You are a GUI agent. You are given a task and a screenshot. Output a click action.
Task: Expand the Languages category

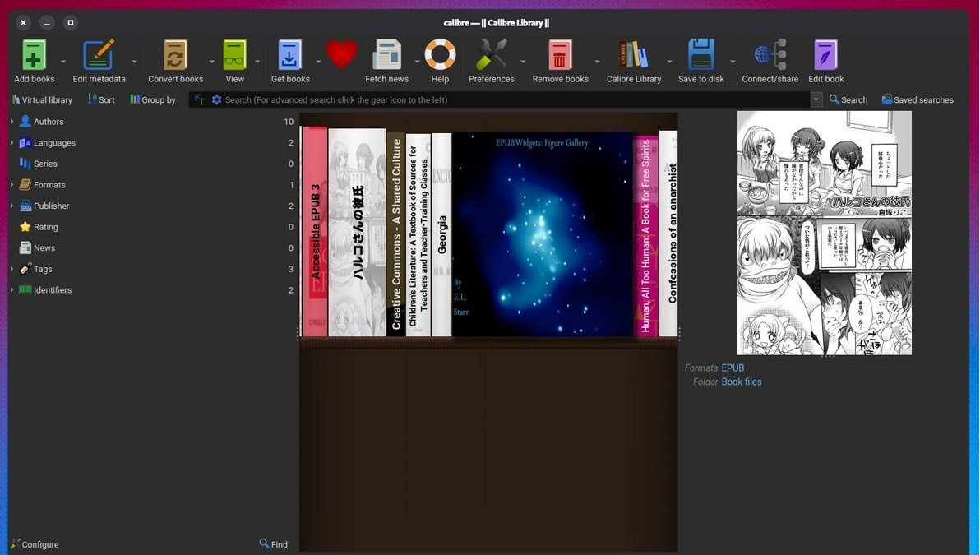click(12, 142)
